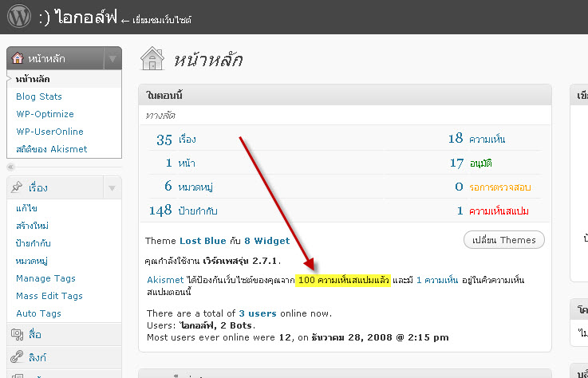Open the 8 Widget link

[266, 240]
